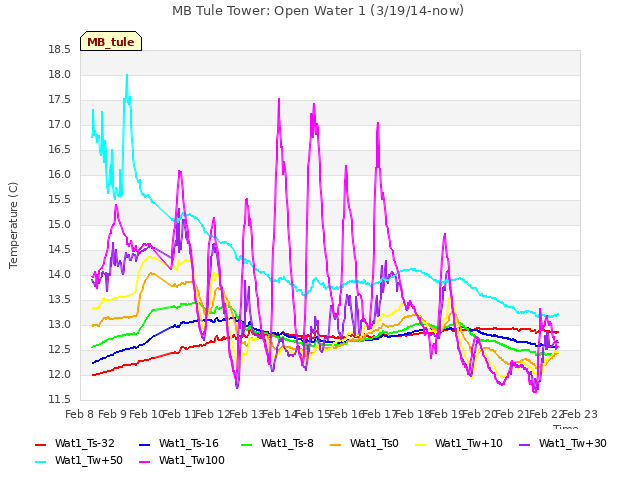Click the Wat1_Ts0 legend label
Image resolution: width=640 pixels, height=480 pixels.
tap(374, 443)
